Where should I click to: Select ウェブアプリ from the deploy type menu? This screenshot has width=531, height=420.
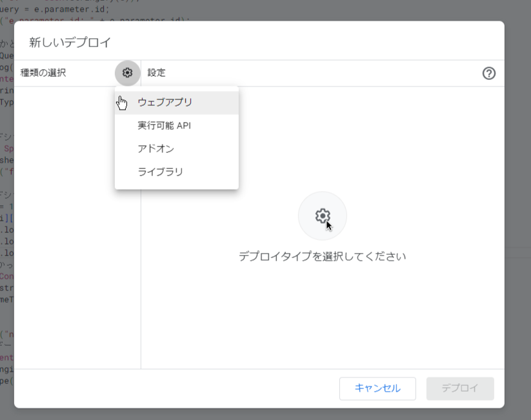[165, 102]
